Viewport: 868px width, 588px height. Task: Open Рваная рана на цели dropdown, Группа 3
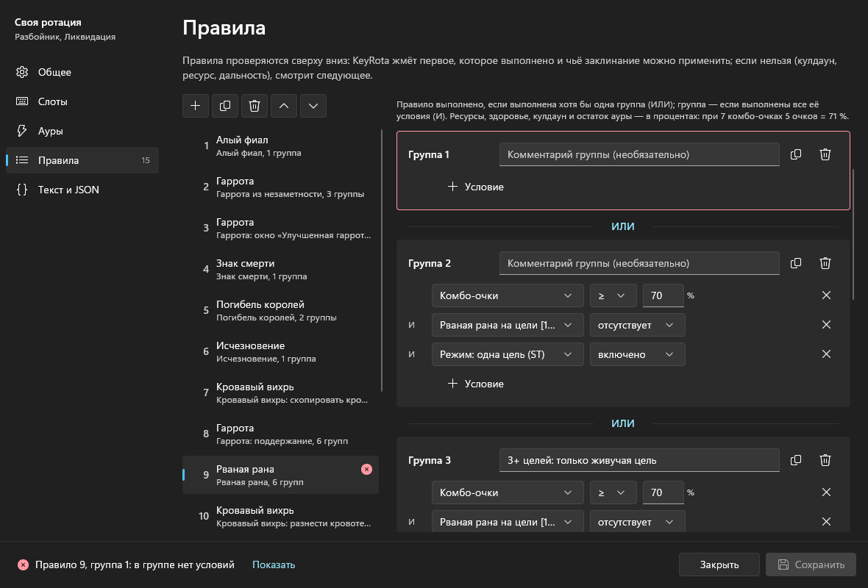[x=508, y=522]
